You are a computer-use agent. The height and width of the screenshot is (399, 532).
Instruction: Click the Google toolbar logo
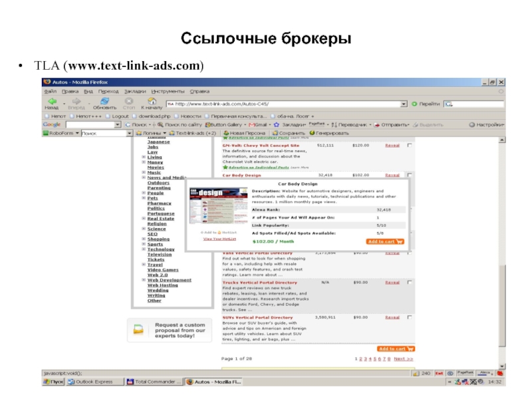click(x=52, y=124)
